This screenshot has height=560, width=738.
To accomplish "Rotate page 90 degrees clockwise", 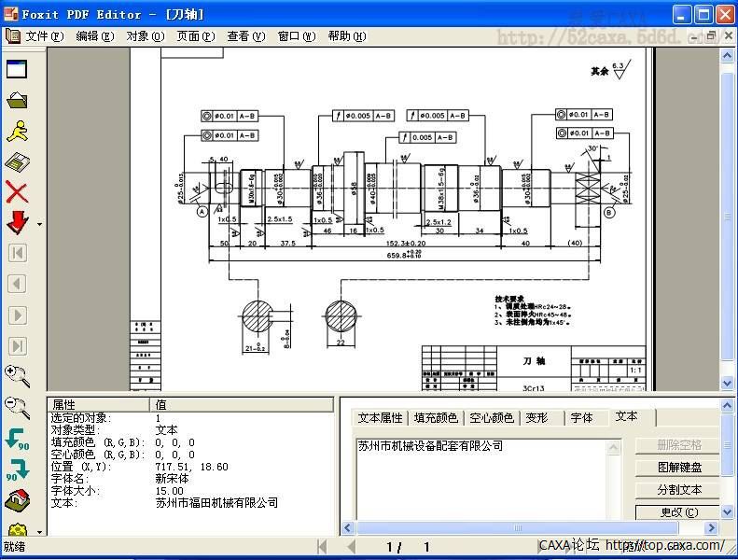I will tap(17, 469).
